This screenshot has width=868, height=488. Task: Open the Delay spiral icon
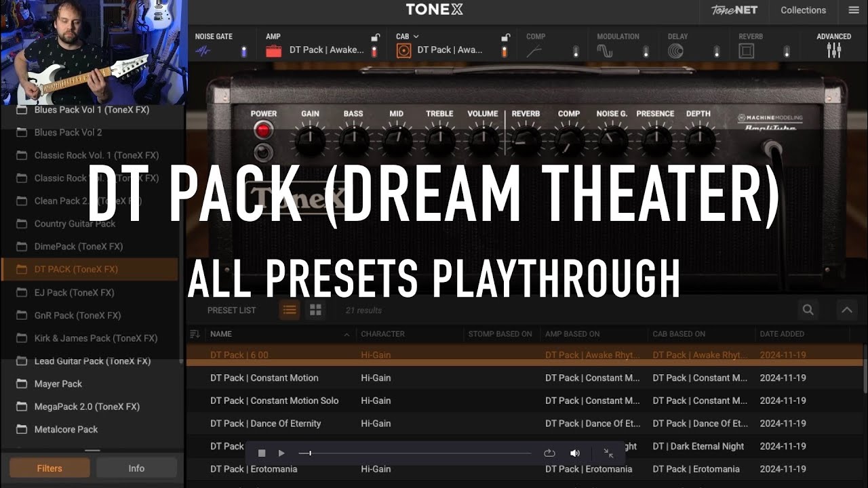[675, 51]
